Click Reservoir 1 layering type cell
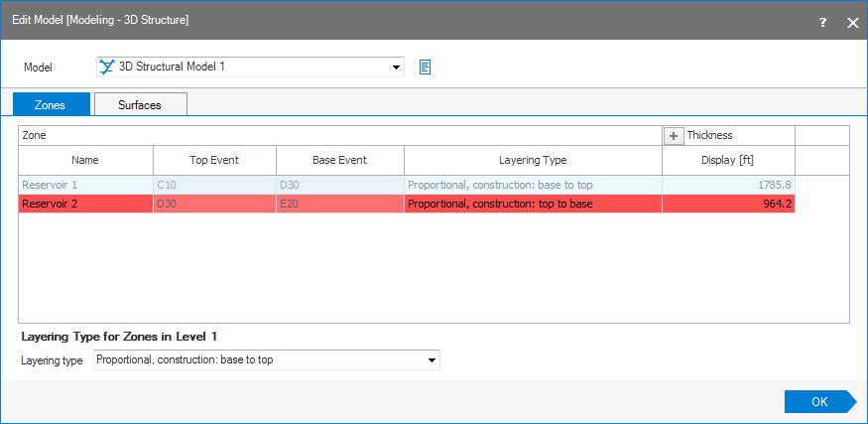Image resolution: width=868 pixels, height=424 pixels. coord(533,185)
